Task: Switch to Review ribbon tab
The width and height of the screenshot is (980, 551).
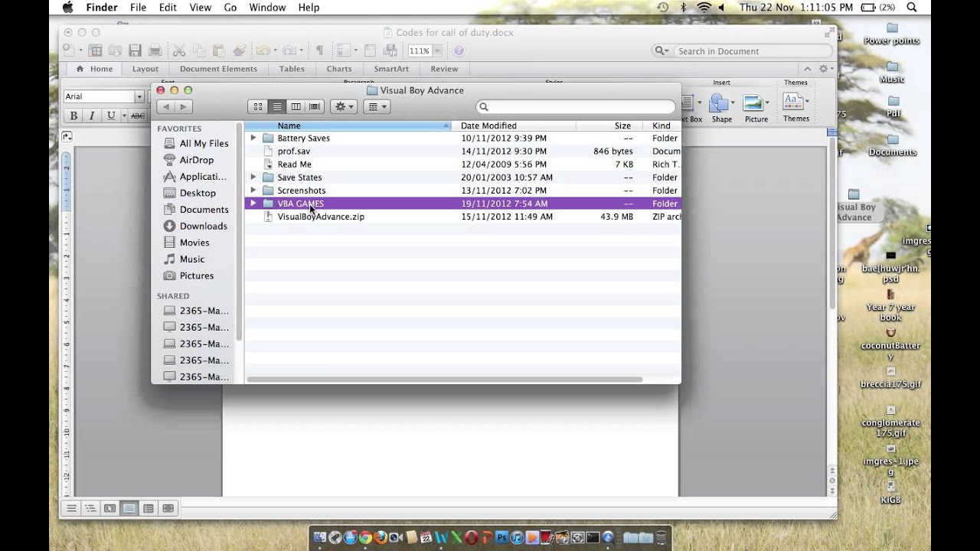Action: [444, 69]
